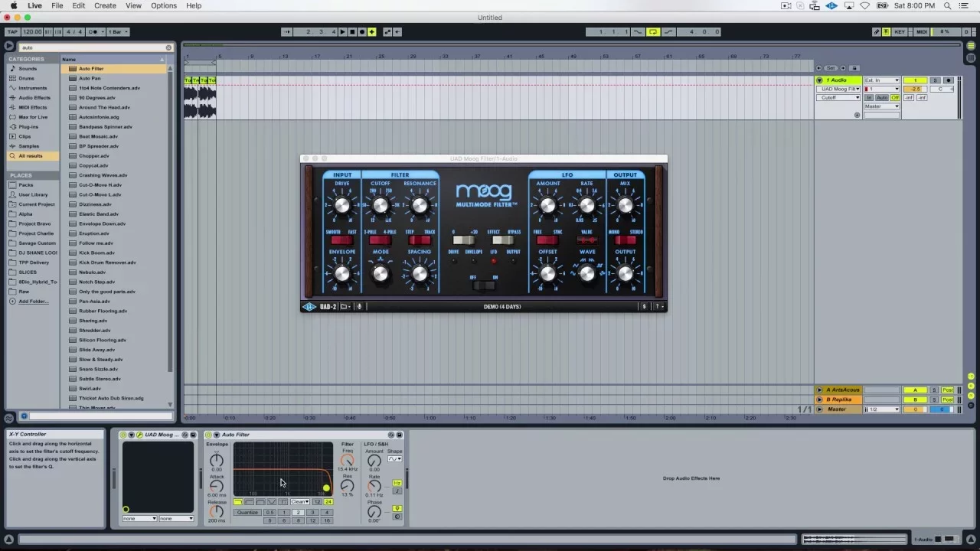The height and width of the screenshot is (551, 980).
Task: Toggle the MIDI map mode switch
Action: pos(922,31)
